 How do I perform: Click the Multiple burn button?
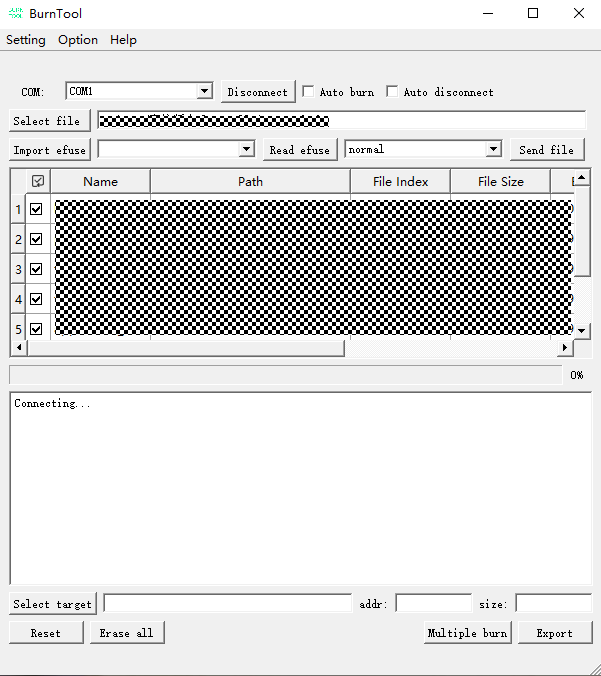(467, 633)
